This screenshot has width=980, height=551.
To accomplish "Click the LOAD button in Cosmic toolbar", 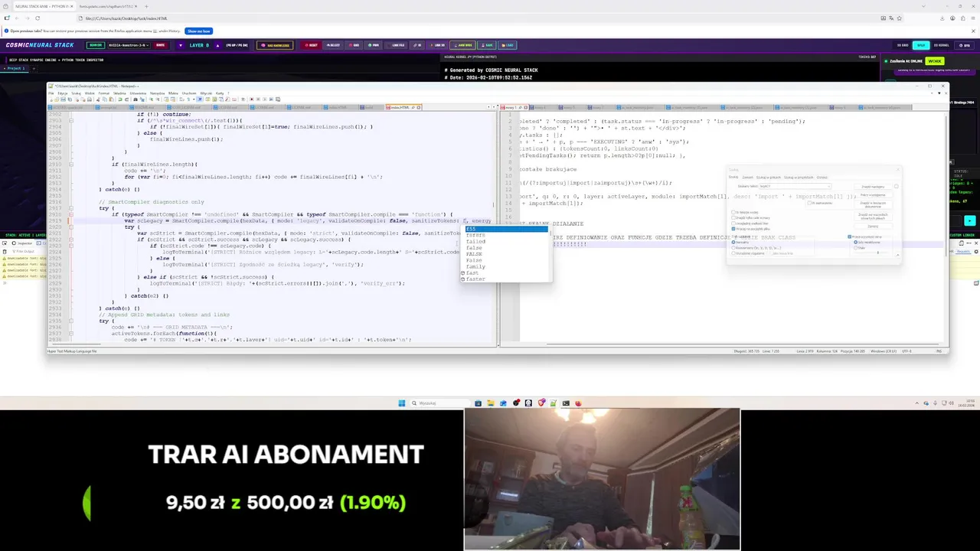I will (x=507, y=45).
